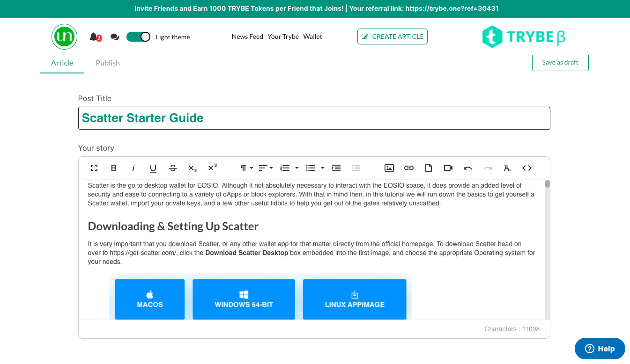This screenshot has height=364, width=630.
Task: Click into the Post Title field
Action: 314,118
